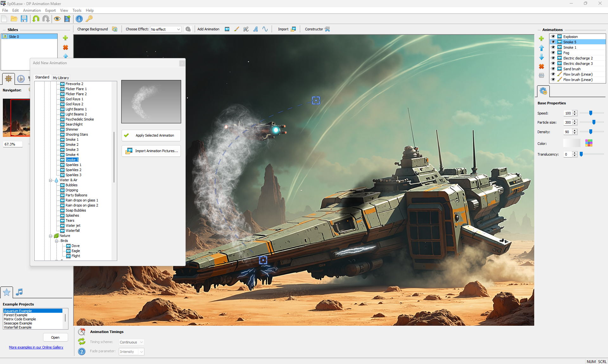Open the Preview eye icon
This screenshot has width=608, height=364.
(57, 19)
